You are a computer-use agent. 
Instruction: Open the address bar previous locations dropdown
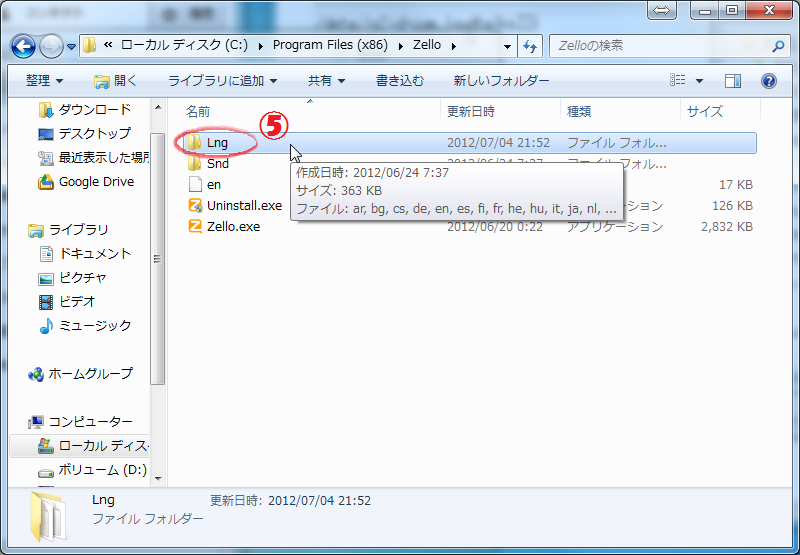[507, 46]
